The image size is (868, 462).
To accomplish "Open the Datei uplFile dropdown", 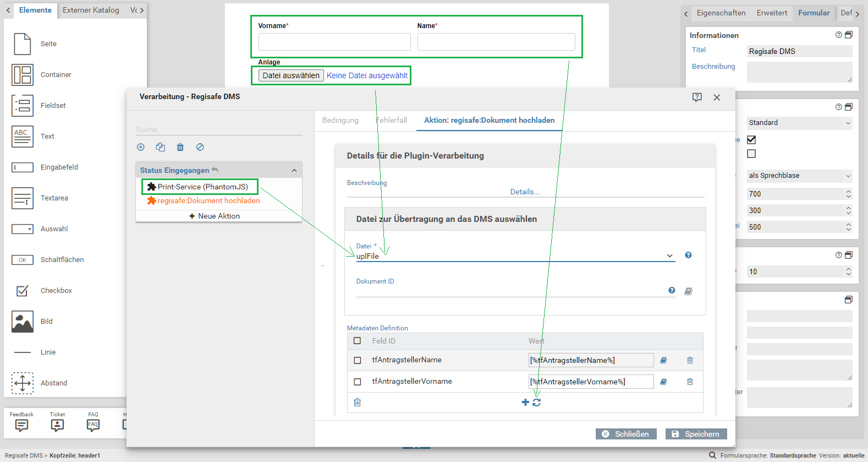I will click(x=515, y=256).
